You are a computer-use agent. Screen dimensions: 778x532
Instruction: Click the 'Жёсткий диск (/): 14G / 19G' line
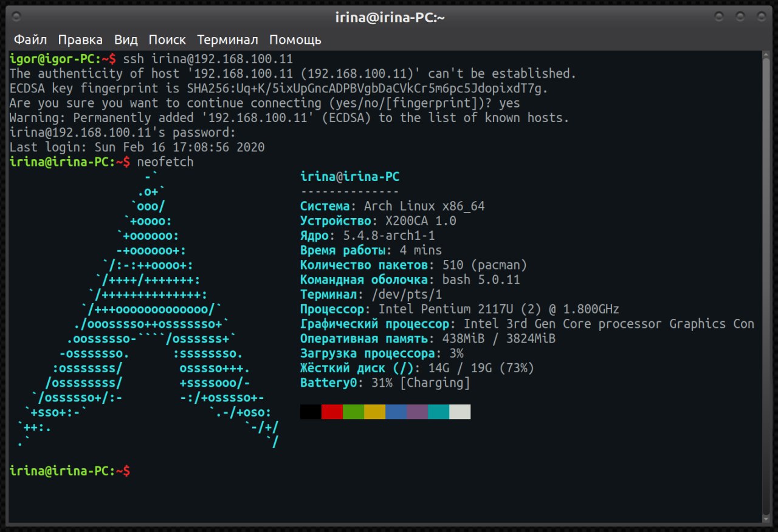[417, 368]
